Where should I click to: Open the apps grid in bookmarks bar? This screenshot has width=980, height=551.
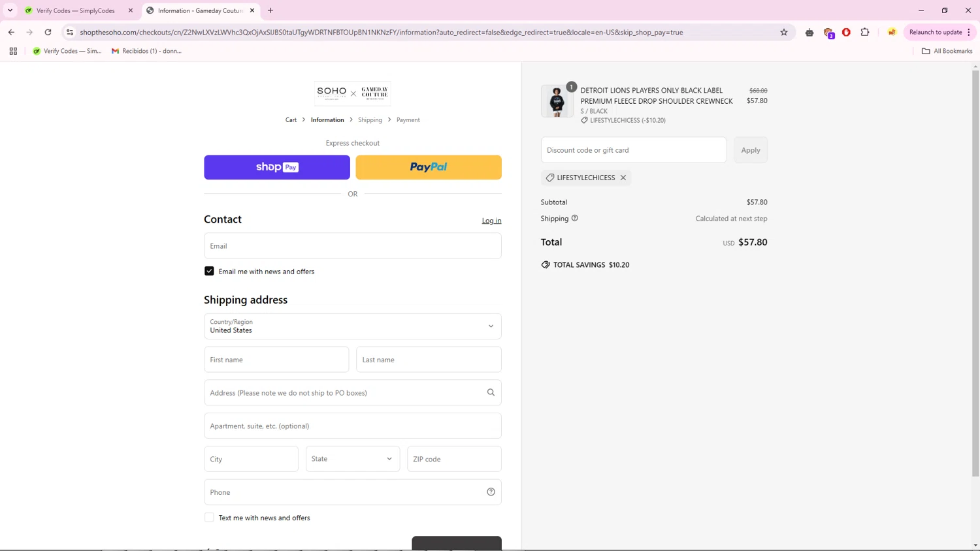tap(13, 51)
